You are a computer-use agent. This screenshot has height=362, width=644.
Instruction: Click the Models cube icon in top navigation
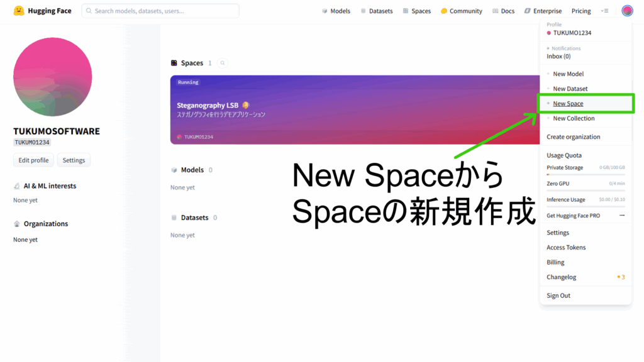coord(324,11)
